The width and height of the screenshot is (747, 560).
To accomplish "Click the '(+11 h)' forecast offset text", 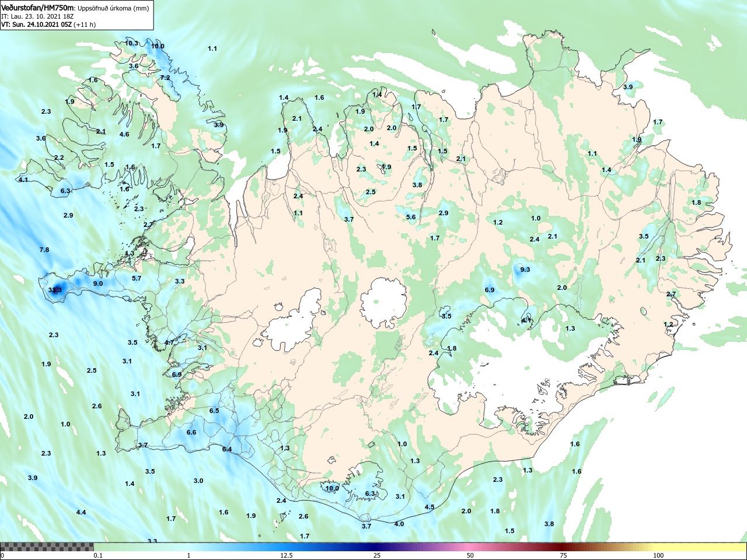I will [85, 24].
